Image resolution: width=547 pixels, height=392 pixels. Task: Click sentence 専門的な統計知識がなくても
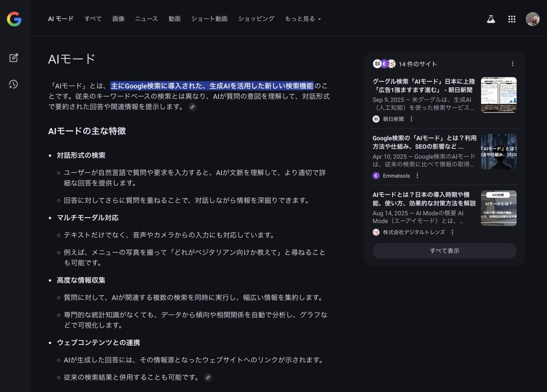tap(195, 320)
